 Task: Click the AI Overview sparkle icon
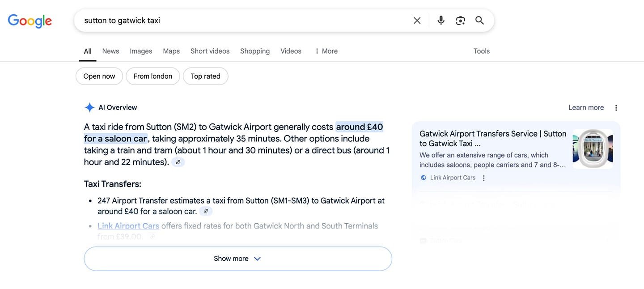click(x=89, y=107)
